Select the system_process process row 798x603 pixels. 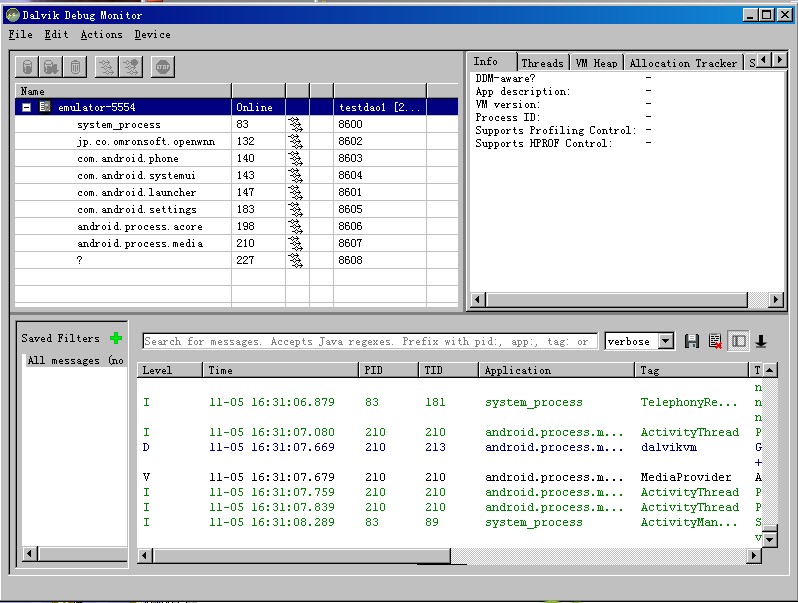tap(236, 124)
